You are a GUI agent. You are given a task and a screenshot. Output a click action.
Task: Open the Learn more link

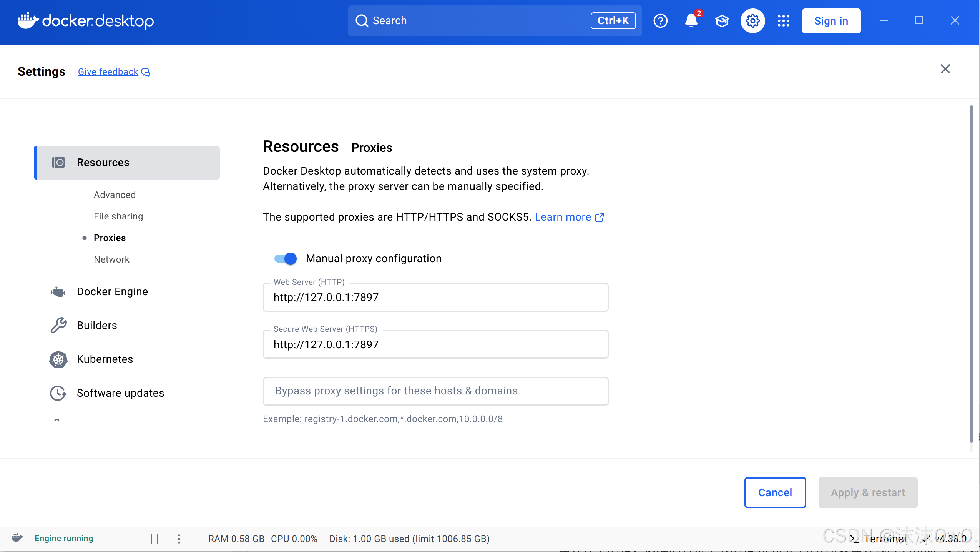click(x=563, y=217)
